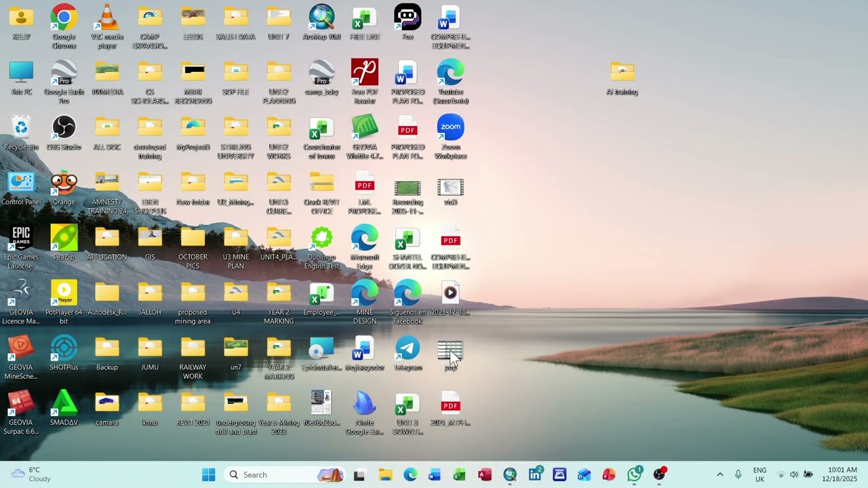
Task: Select the KELLY user folder
Action: 21,23
